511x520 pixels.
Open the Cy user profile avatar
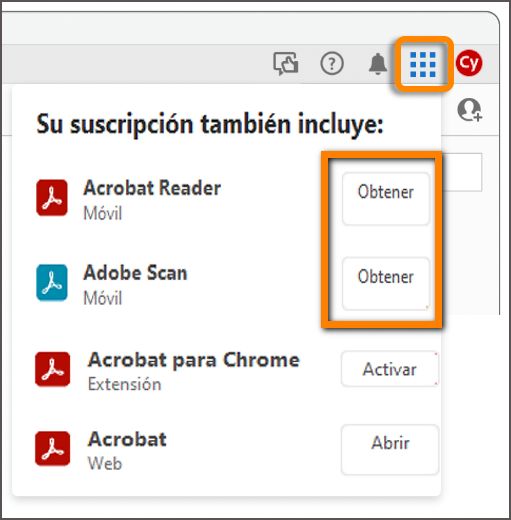click(469, 63)
